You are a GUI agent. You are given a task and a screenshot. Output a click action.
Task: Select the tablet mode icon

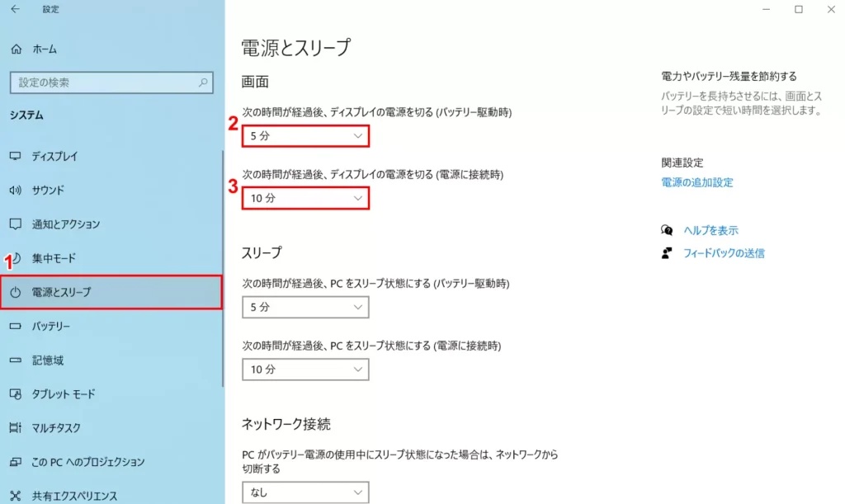[x=15, y=393]
